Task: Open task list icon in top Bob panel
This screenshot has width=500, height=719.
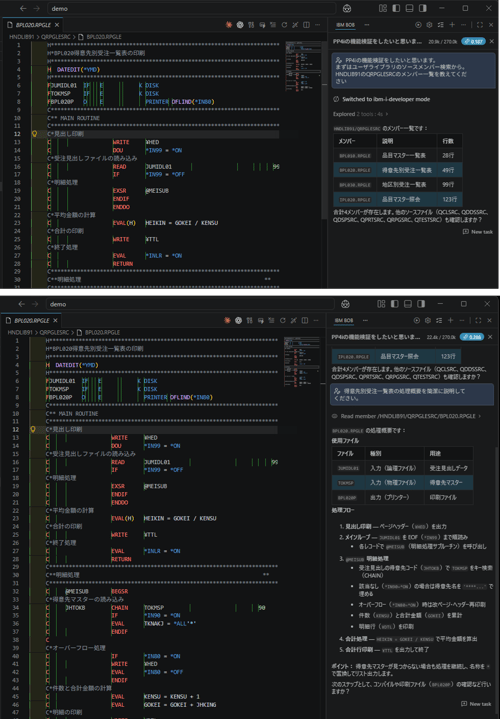Action: 441,25
